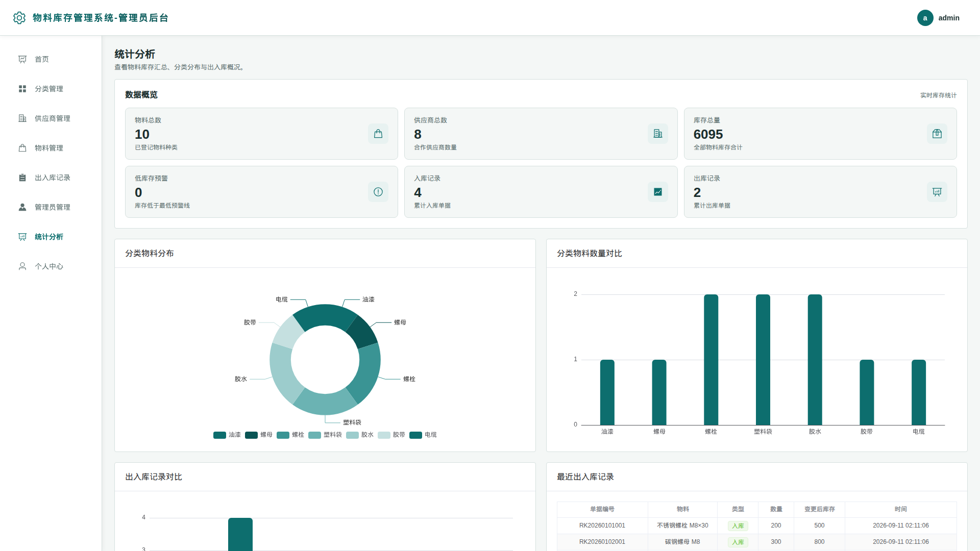Click the 低库存预警 value 0
This screenshot has height=551, width=980.
pos(138,192)
